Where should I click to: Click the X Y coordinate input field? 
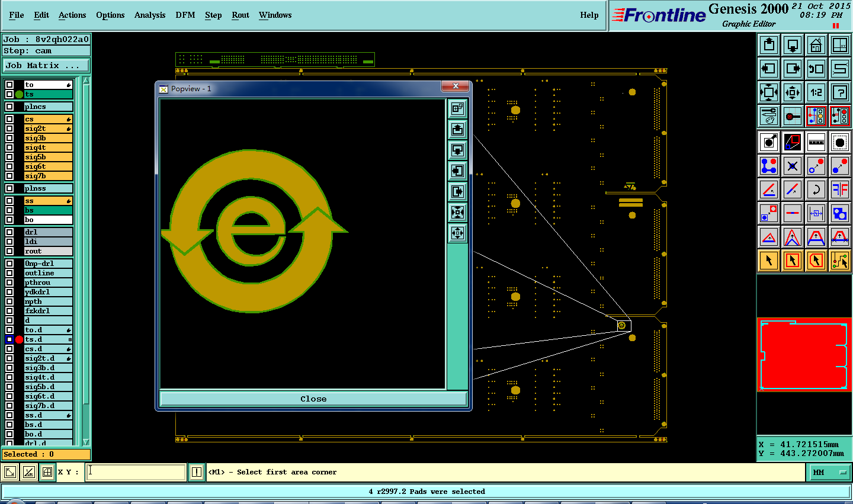click(x=136, y=472)
